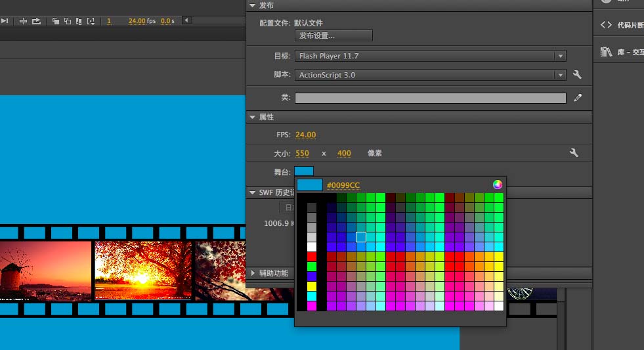The height and width of the screenshot is (350, 644).
Task: Pick yellow swatch in primary column
Action: pyautogui.click(x=312, y=286)
